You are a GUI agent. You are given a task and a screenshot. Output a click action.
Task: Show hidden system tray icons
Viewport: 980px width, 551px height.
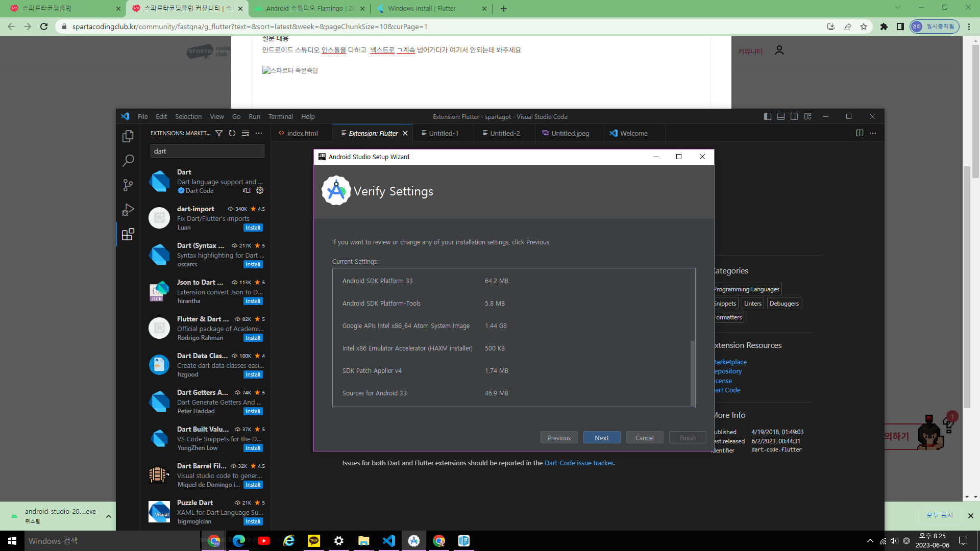870,541
